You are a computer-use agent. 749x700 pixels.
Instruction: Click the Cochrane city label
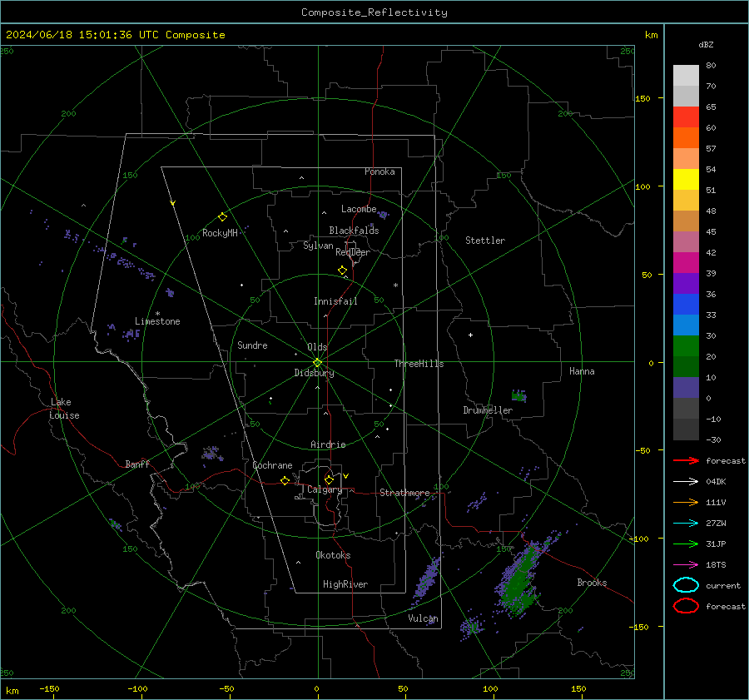[272, 465]
